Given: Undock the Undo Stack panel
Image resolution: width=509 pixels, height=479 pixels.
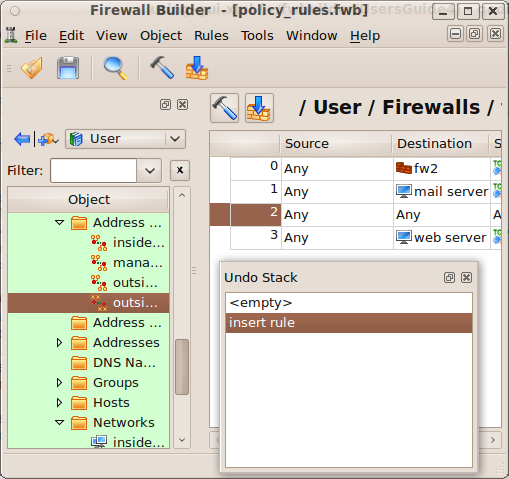Looking at the screenshot, I should pos(449,277).
